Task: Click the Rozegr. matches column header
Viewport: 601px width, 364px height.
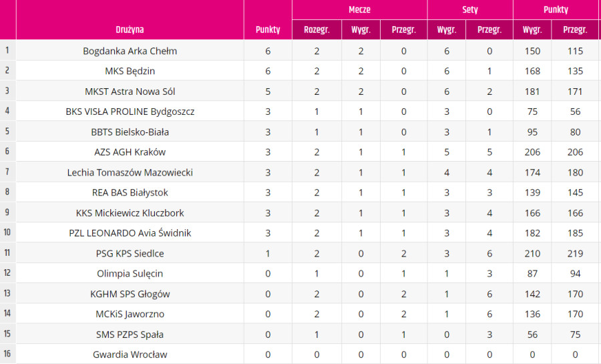Action: (317, 29)
